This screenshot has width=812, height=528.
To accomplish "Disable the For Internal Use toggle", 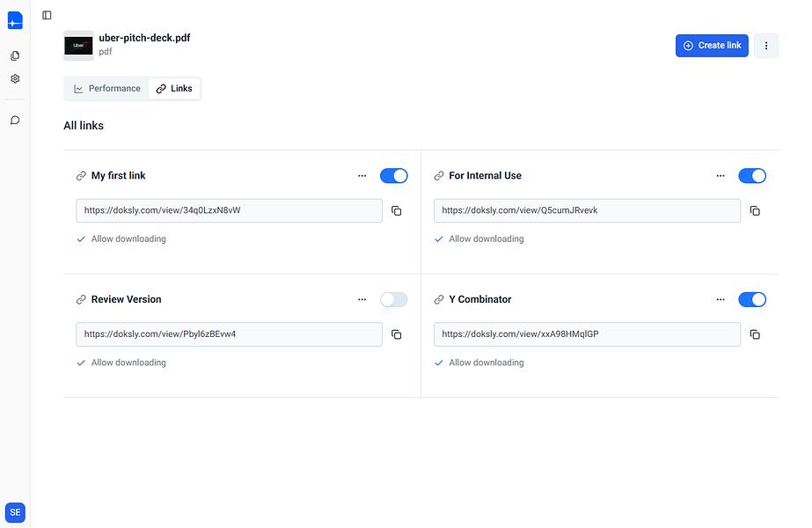I will coord(752,176).
